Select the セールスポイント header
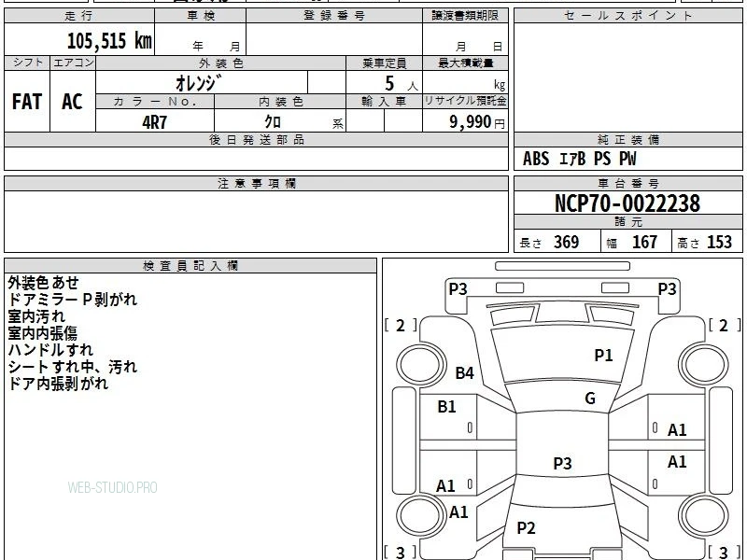This screenshot has width=747, height=560. (x=627, y=16)
